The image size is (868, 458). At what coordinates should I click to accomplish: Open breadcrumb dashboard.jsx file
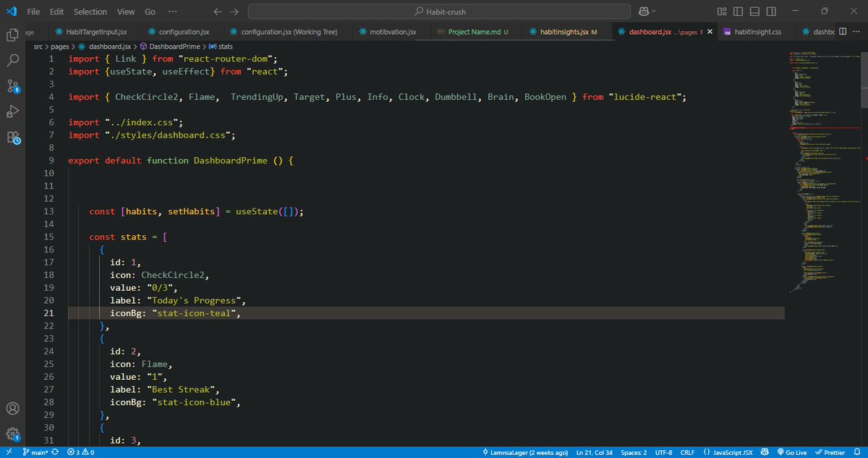point(111,46)
